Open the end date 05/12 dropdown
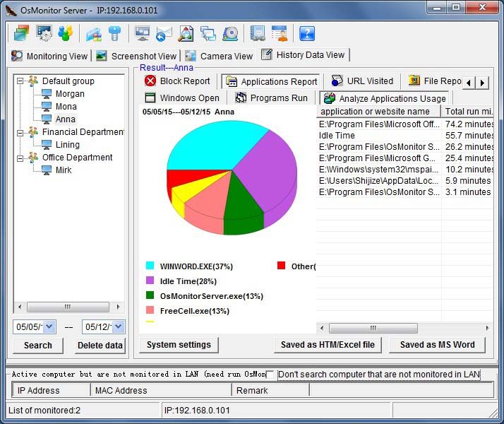Screen dimensions: 504x424 pyautogui.click(x=119, y=327)
